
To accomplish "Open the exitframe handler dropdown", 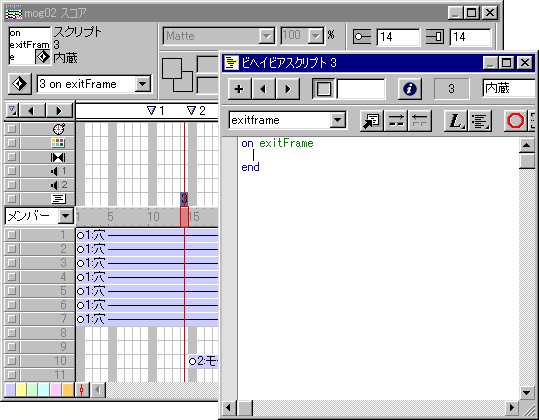I will 338,120.
